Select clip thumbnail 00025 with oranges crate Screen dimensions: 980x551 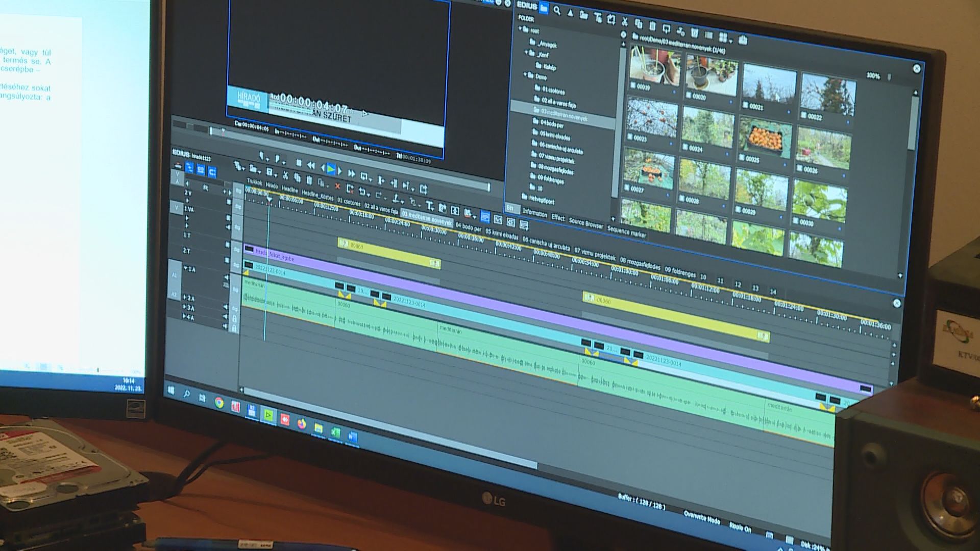tap(765, 139)
